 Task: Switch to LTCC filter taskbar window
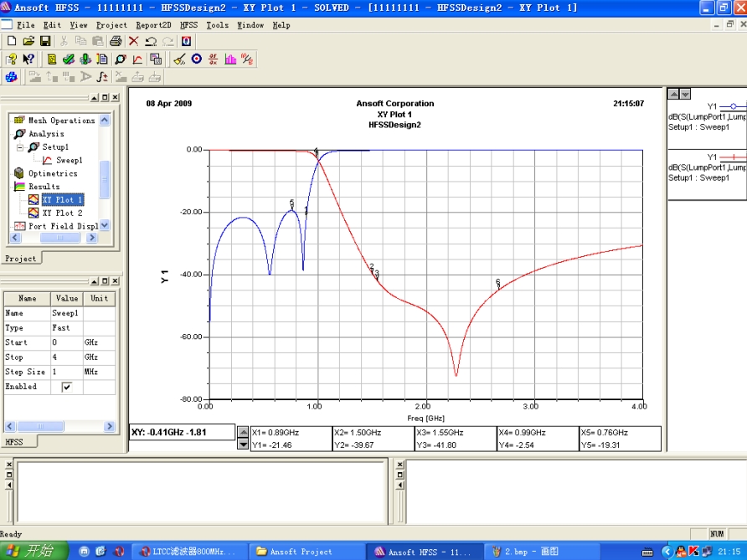(x=188, y=552)
